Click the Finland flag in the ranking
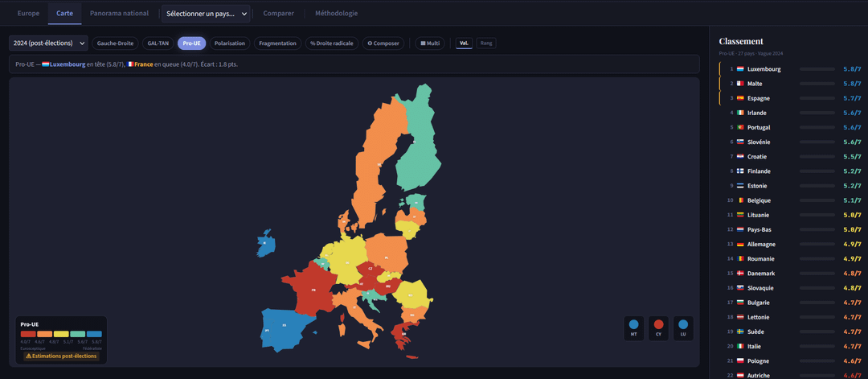 click(x=740, y=171)
